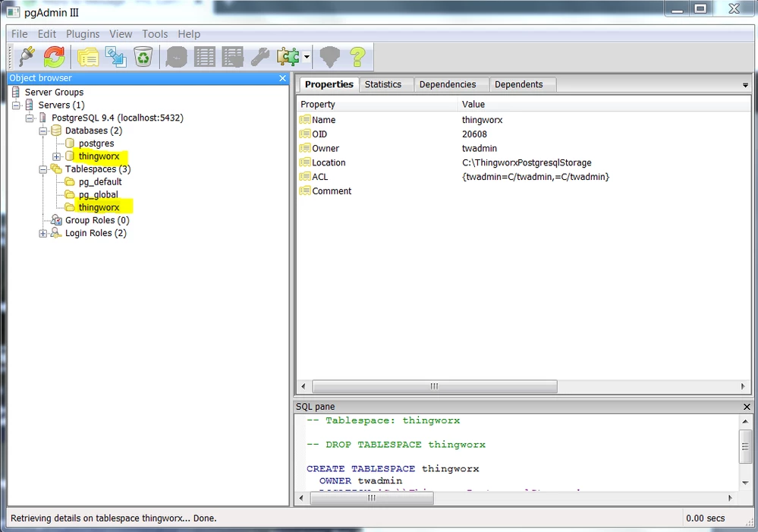Open the Tools menu

pyautogui.click(x=155, y=34)
